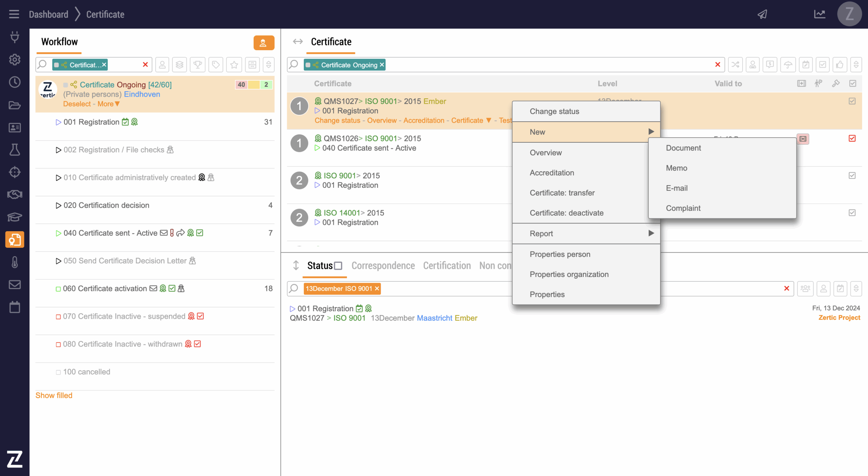
Task: Open the Report submenu arrow
Action: point(651,233)
